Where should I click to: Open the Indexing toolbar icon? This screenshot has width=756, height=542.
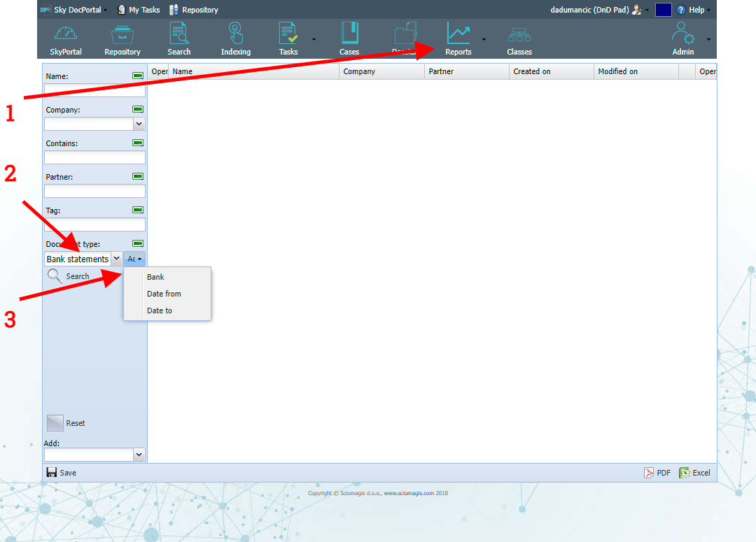[x=236, y=39]
